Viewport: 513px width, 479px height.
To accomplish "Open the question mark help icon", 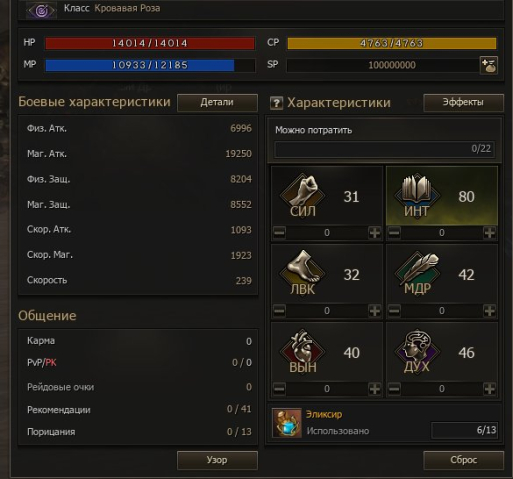I will [x=276, y=103].
